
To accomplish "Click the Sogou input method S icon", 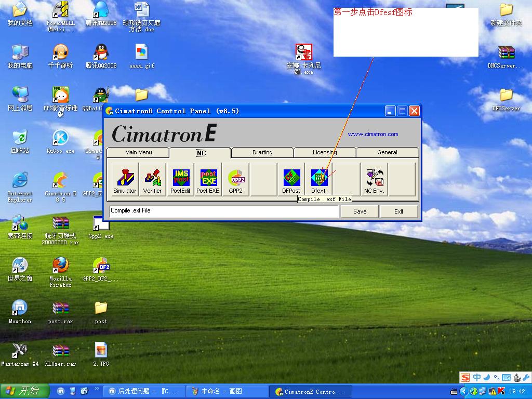I will (465, 377).
